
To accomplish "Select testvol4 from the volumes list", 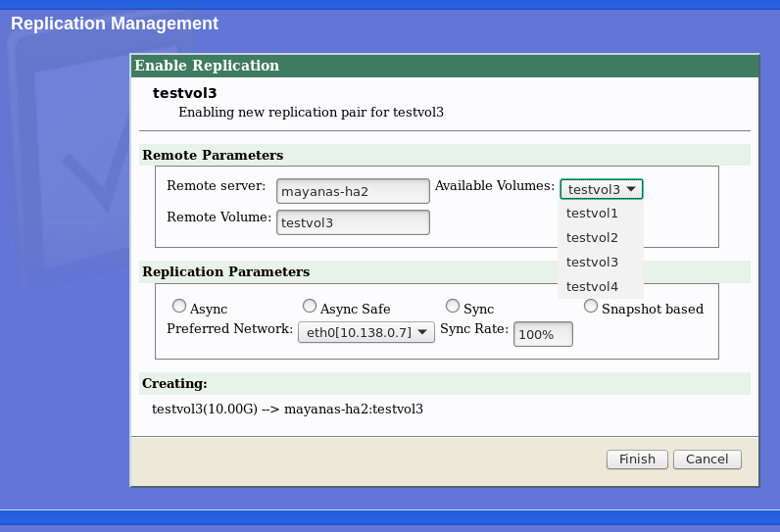I will coord(592,286).
